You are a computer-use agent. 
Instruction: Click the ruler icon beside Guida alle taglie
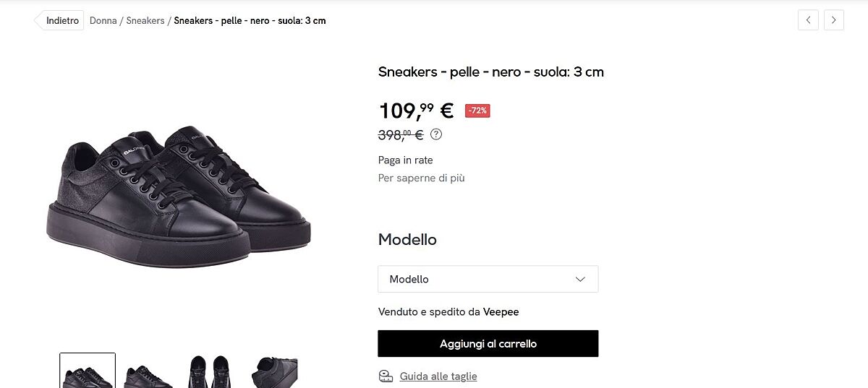(x=386, y=376)
